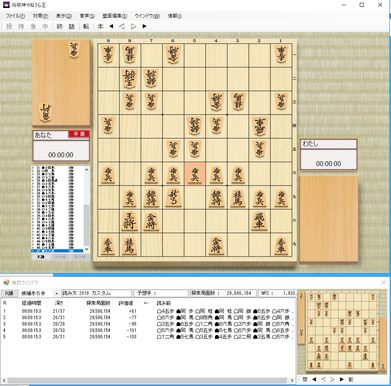Click the move list scrollbar down arrow
Screen dimensions: 391x386
(87, 249)
